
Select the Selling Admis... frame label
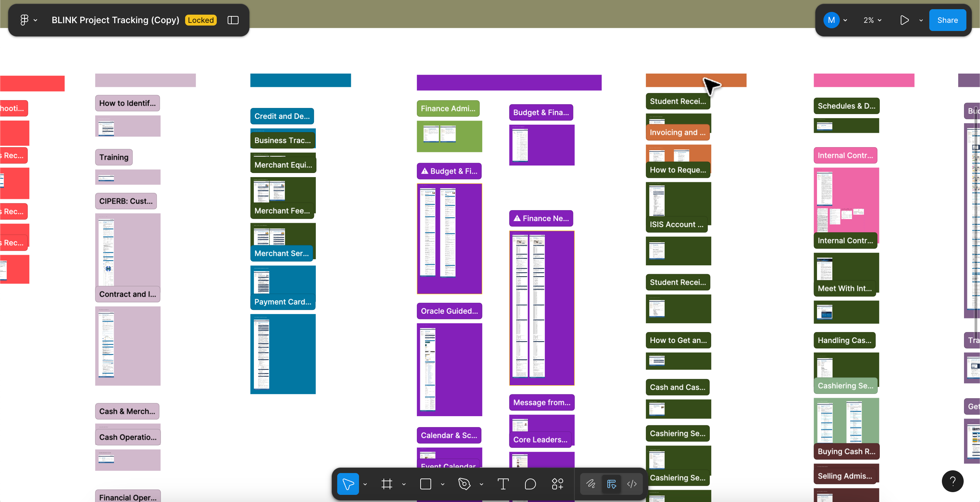point(845,476)
